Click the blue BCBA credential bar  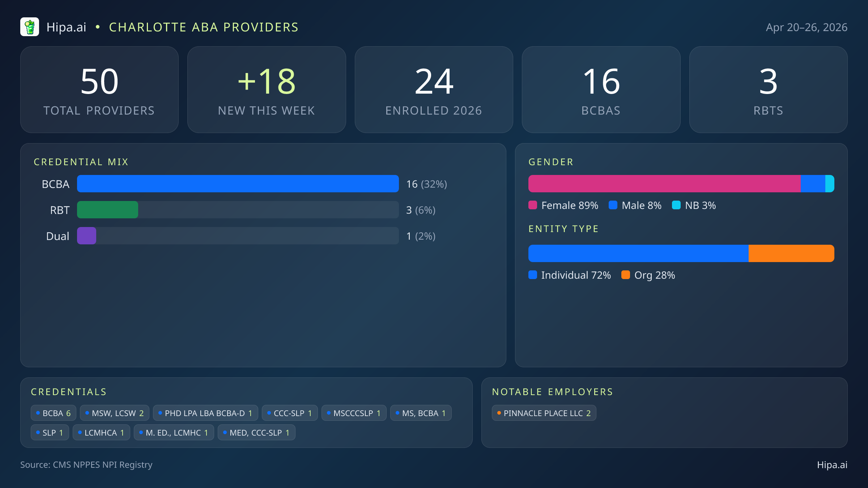[x=238, y=184]
